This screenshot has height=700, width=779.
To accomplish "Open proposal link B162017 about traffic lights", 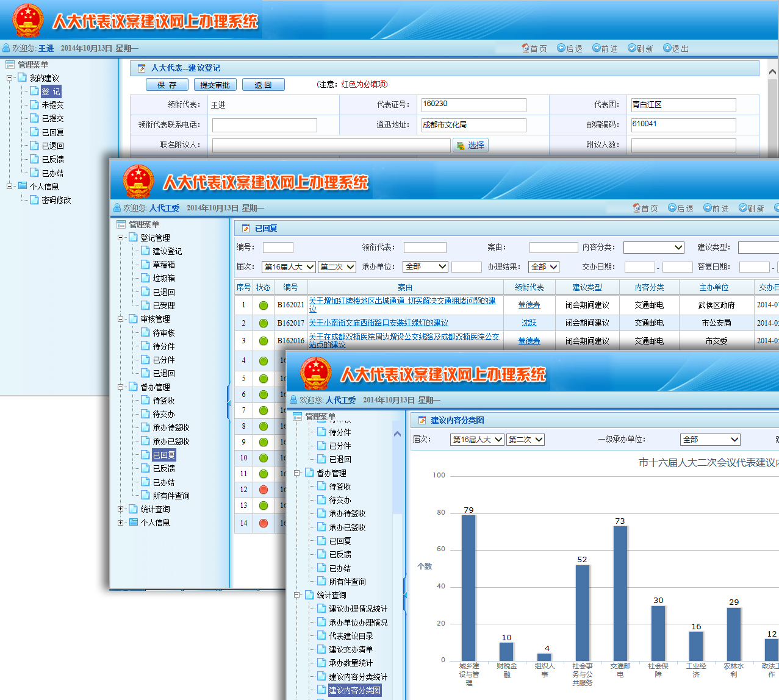I will click(378, 323).
